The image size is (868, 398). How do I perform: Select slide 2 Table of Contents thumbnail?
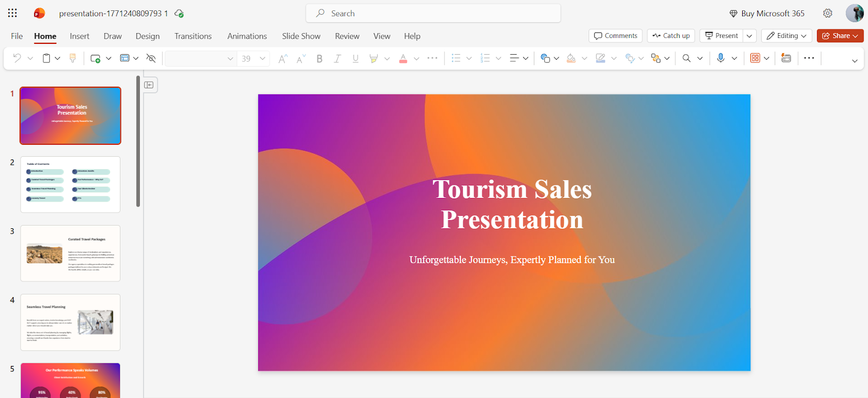pyautogui.click(x=71, y=184)
